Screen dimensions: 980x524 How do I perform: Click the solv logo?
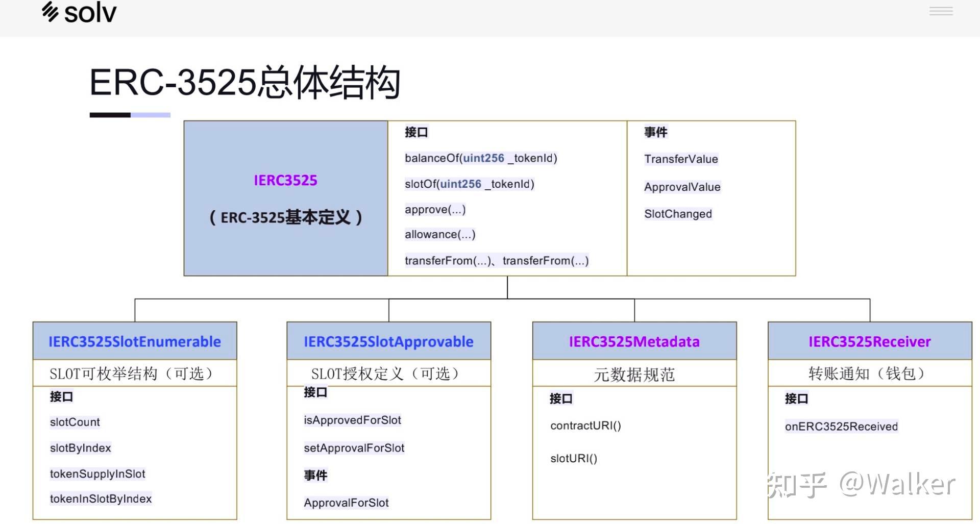coord(79,12)
